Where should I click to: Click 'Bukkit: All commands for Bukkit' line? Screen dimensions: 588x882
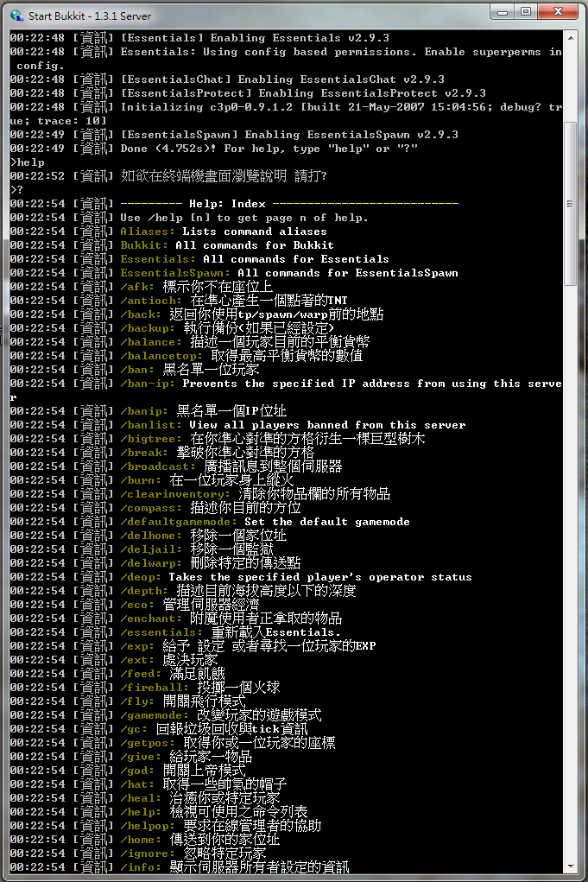pos(227,245)
